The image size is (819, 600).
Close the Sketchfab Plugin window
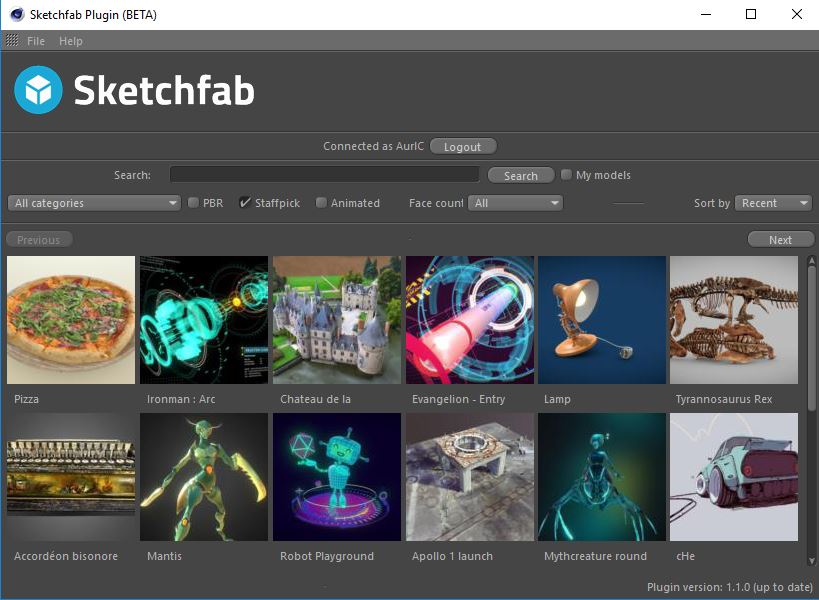(797, 14)
